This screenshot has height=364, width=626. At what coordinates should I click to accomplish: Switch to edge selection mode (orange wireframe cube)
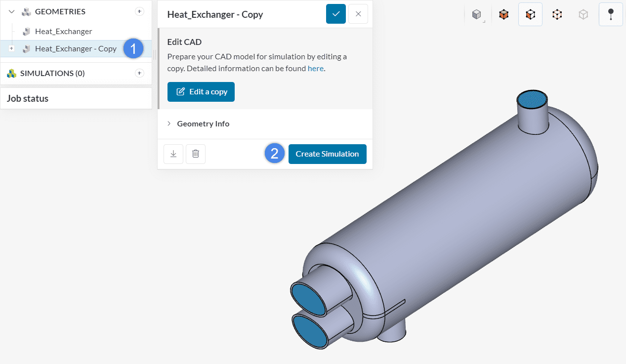[557, 15]
